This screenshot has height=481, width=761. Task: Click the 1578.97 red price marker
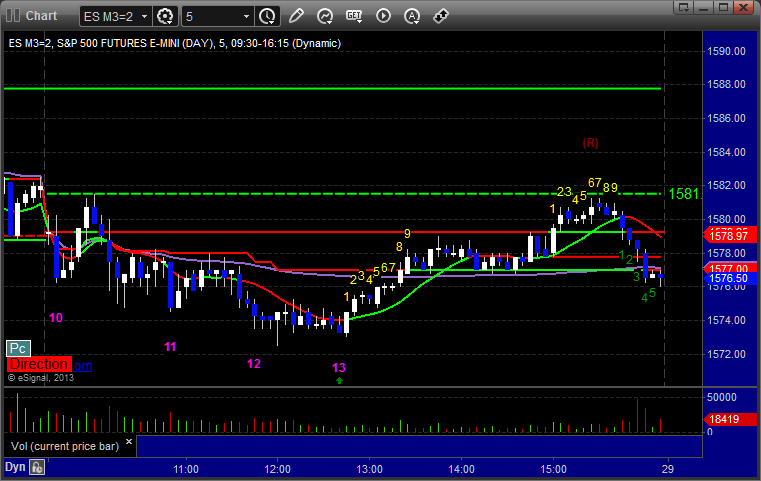click(729, 236)
